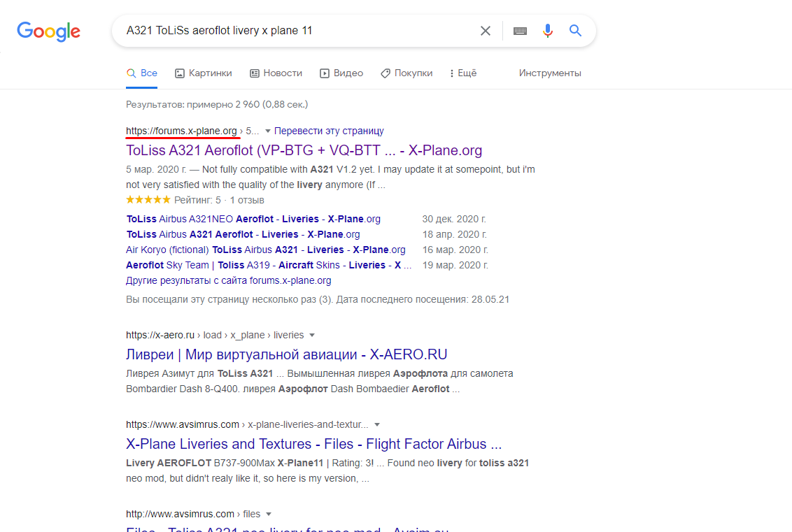Click the https://forums.x-plane.org URL text
The width and height of the screenshot is (792, 532).
[x=181, y=131]
